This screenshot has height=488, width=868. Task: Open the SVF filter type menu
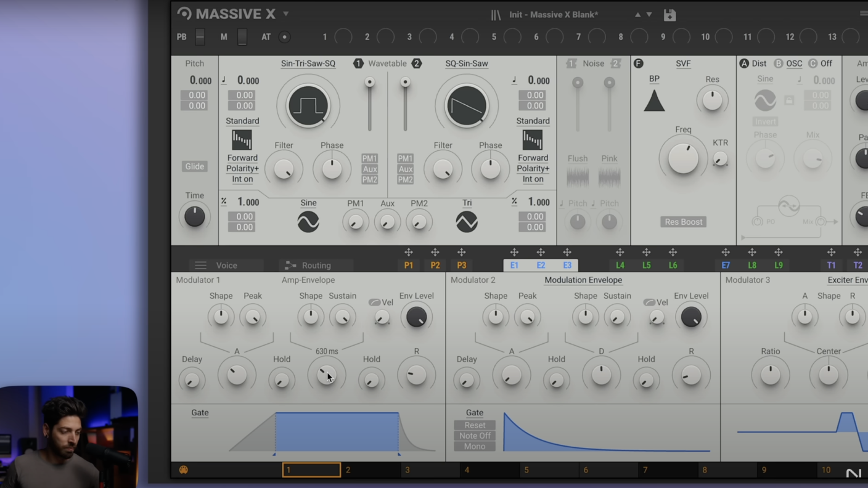tap(683, 63)
